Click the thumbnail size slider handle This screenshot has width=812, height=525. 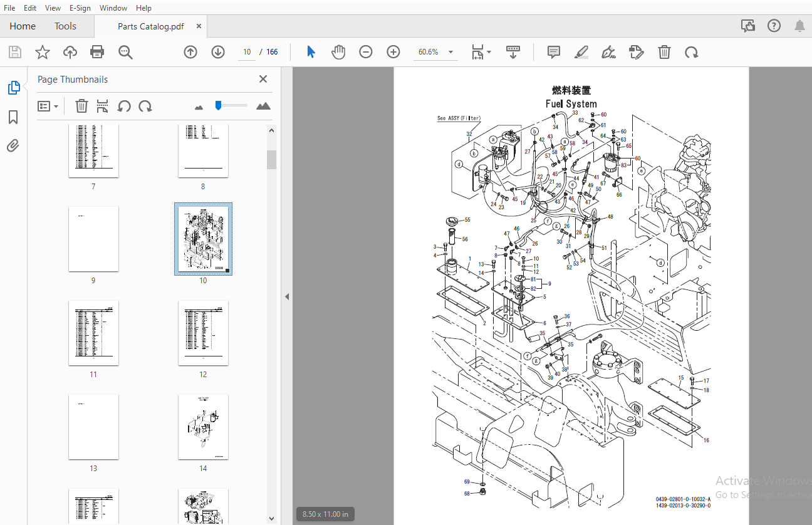pos(218,106)
